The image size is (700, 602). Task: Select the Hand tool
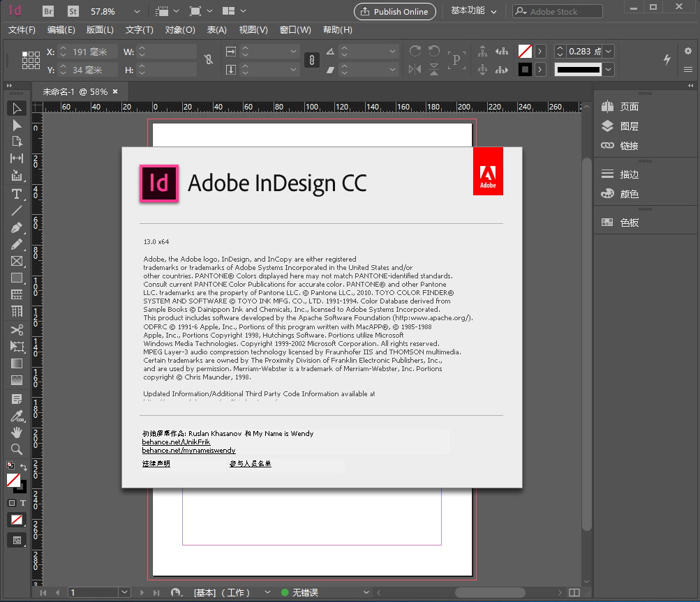point(17,432)
